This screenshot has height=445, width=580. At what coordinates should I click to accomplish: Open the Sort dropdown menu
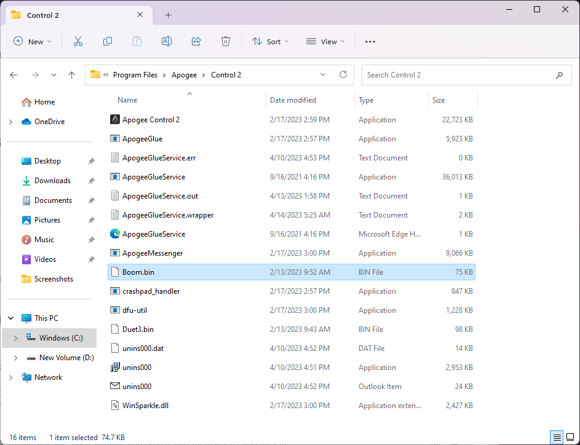click(270, 41)
